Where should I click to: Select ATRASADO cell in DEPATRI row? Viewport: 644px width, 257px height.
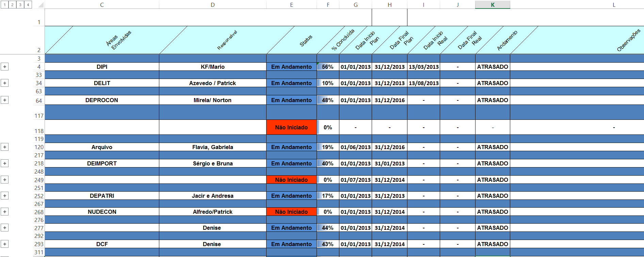click(493, 196)
